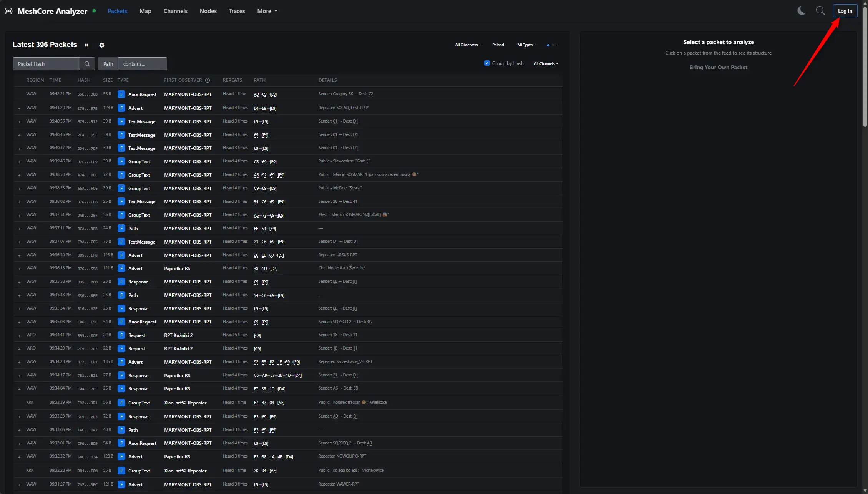Click the Log In button
This screenshot has height=494, width=868.
845,11
